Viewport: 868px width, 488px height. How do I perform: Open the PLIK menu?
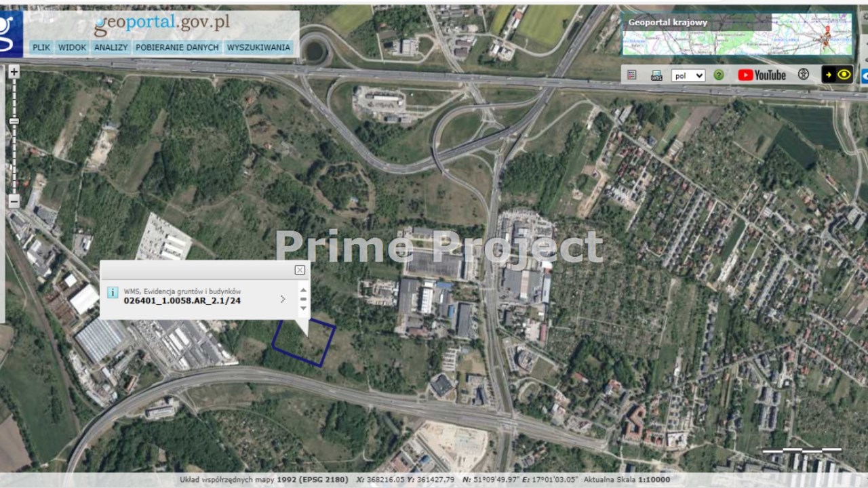point(41,47)
